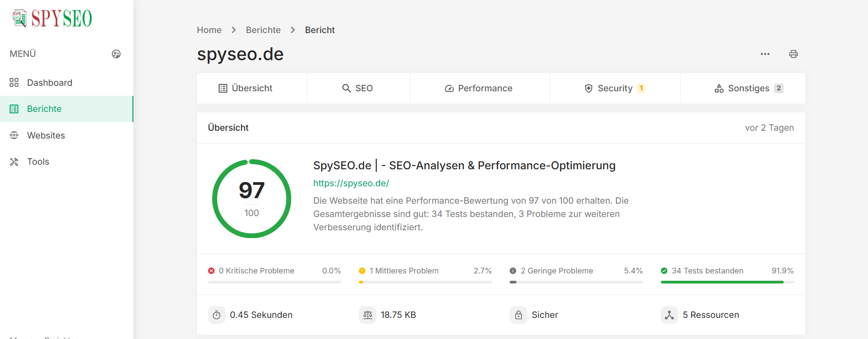Click the Geringe Probleme progress bar
Image resolution: width=868 pixels, height=339 pixels.
coord(576,282)
